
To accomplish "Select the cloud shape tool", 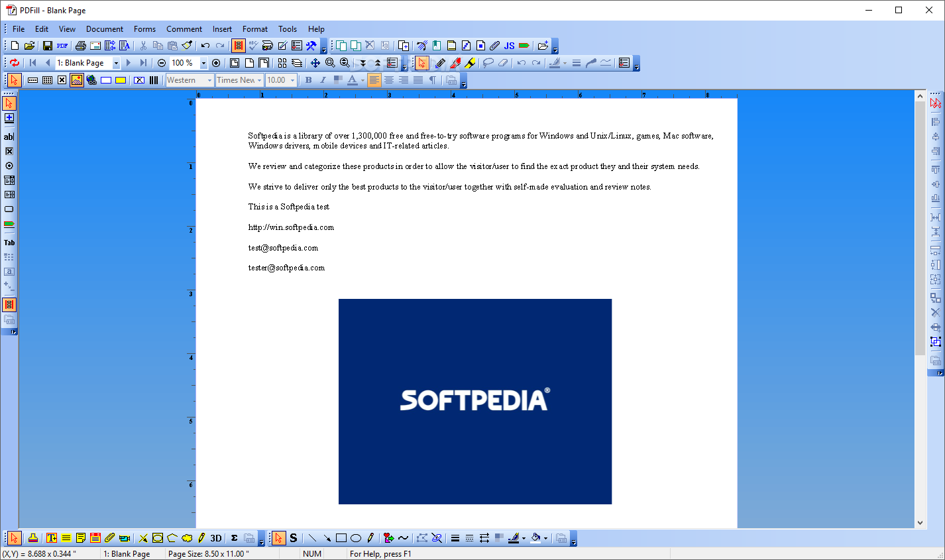I will [187, 538].
